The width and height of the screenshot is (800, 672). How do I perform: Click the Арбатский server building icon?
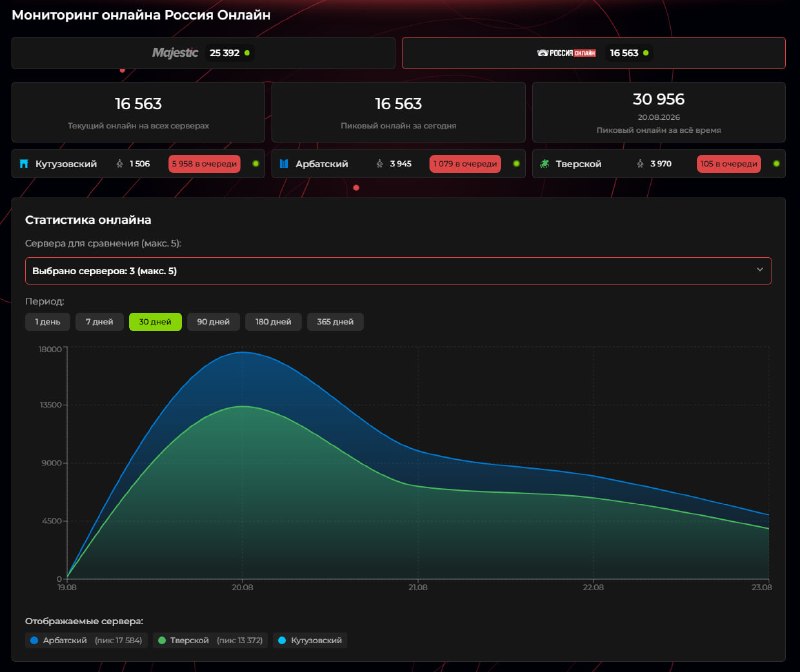point(284,164)
